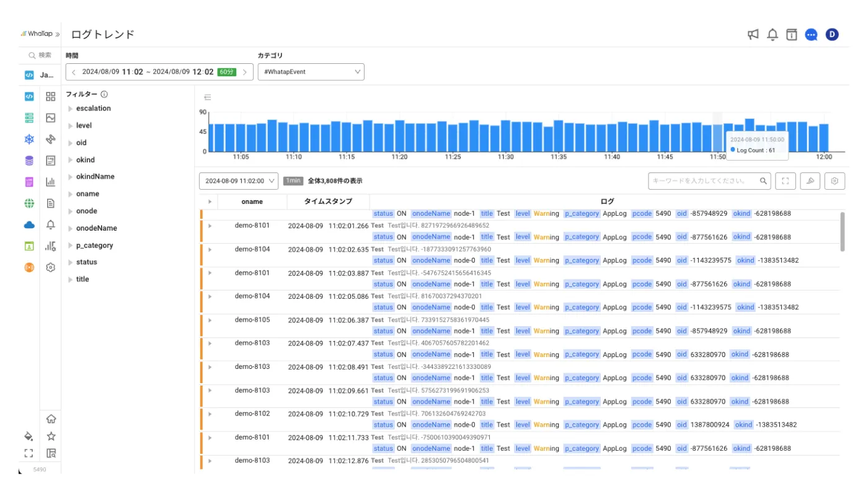Click demo-8105 oname cell
Screen dimensions: 868x496
point(252,320)
